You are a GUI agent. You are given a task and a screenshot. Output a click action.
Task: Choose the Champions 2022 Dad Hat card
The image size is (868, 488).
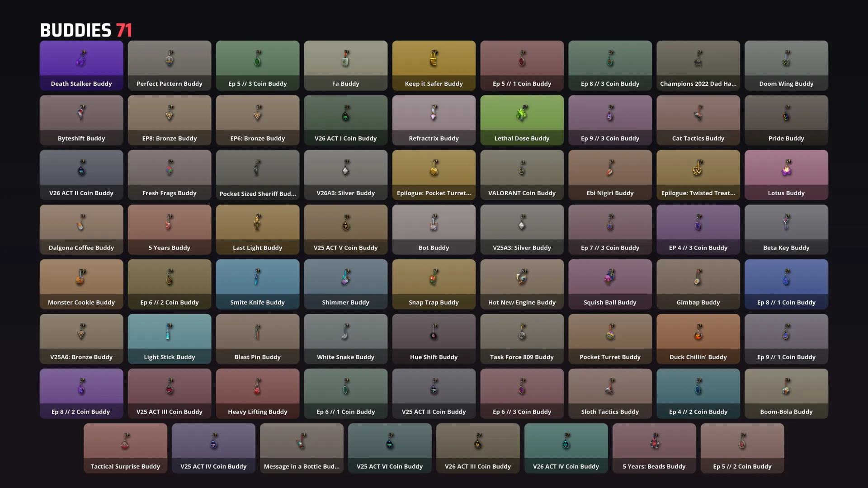click(698, 66)
